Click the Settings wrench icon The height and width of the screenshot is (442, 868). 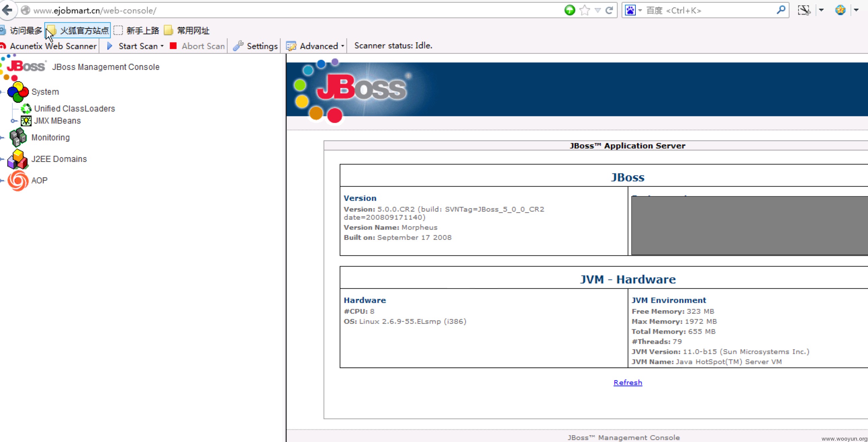(238, 46)
